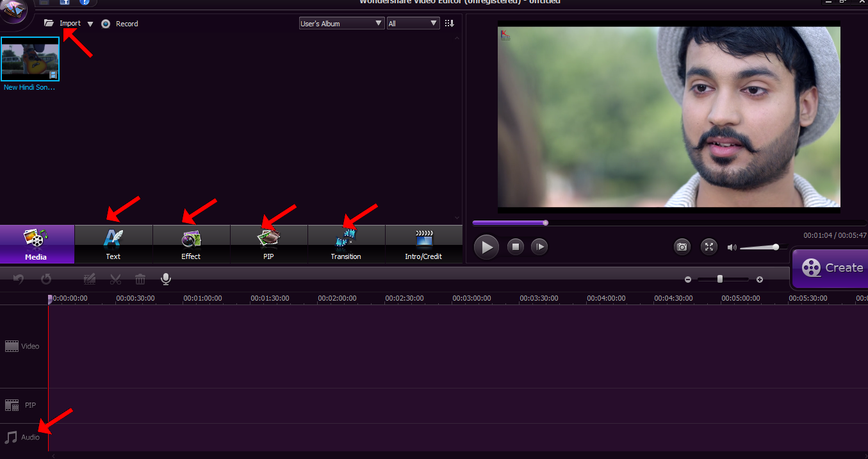Open the All media filter dropdown

[413, 24]
